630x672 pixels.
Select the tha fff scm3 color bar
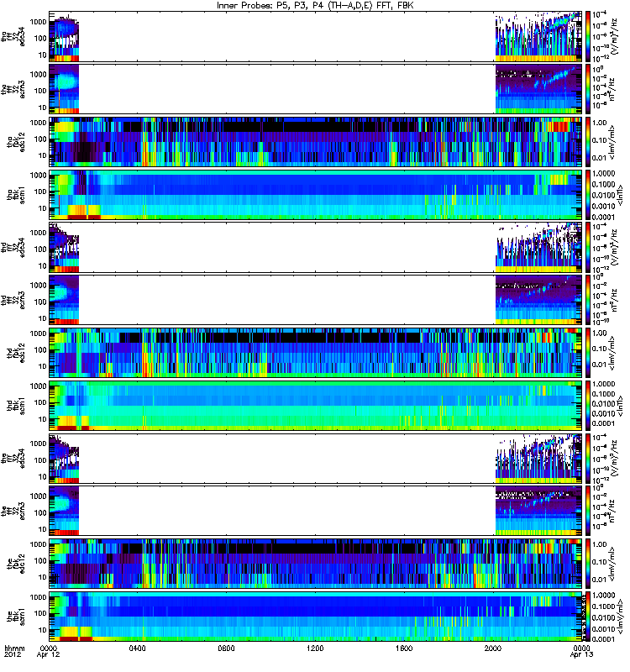[x=588, y=89]
